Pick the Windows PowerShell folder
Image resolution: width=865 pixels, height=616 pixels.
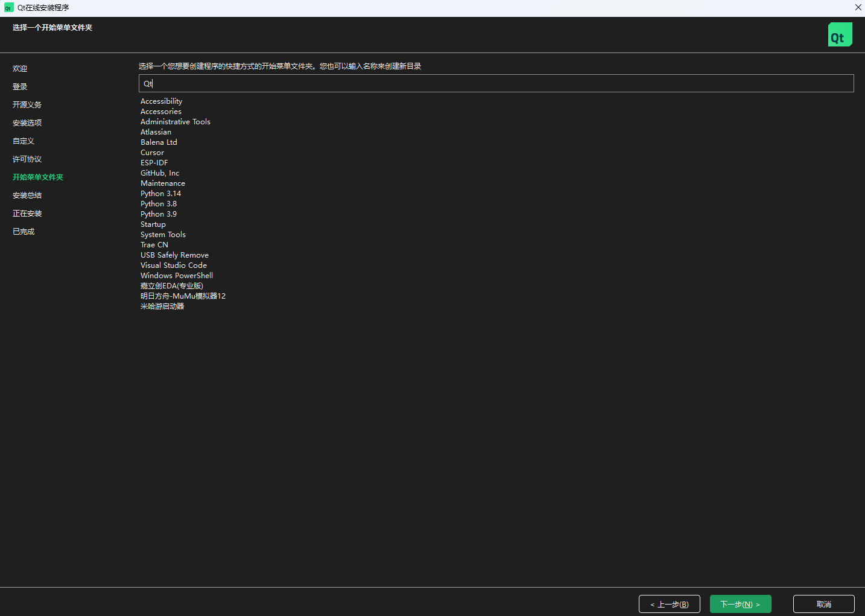176,276
